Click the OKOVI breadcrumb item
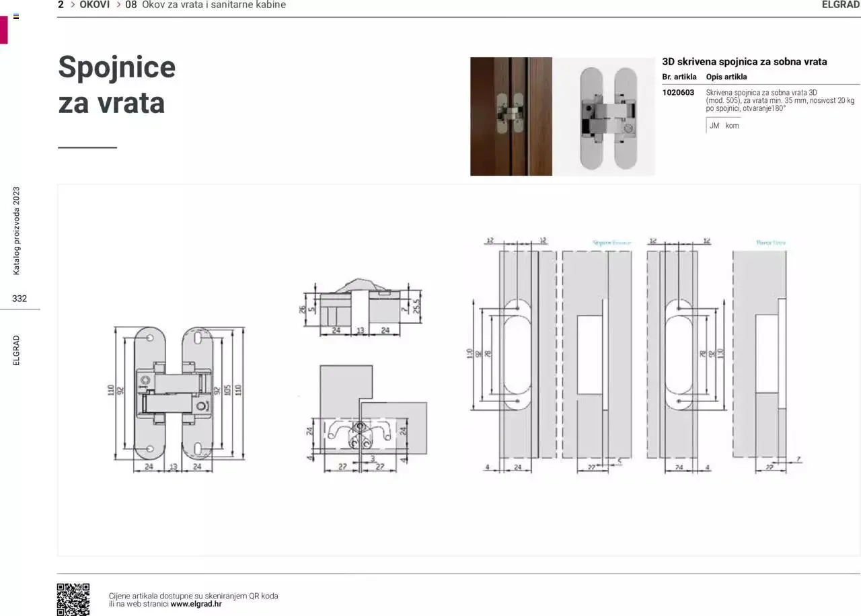Image resolution: width=861 pixels, height=616 pixels. click(x=94, y=5)
